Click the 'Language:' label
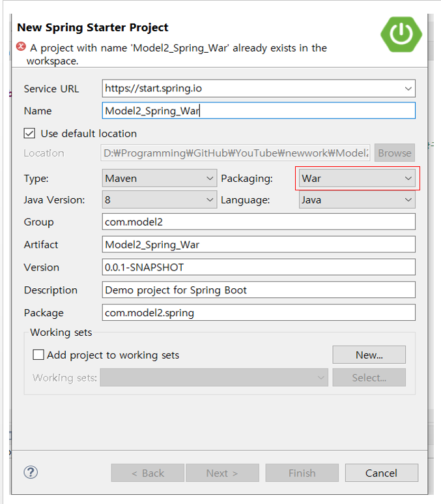This screenshot has width=441, height=504. [246, 200]
